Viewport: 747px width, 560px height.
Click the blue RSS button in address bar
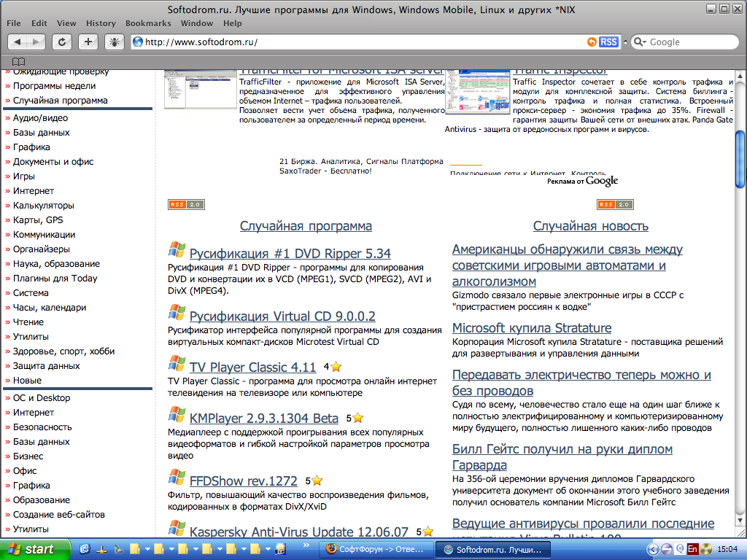(608, 42)
